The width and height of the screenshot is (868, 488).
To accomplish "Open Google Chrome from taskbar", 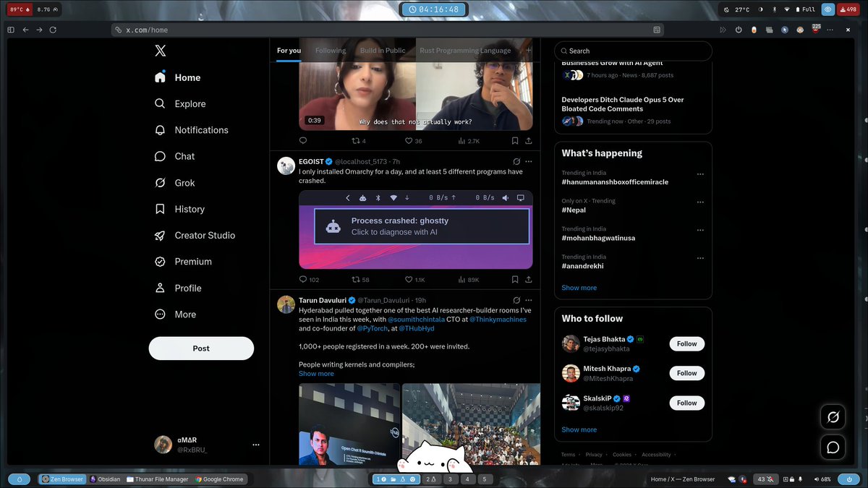I will (219, 479).
